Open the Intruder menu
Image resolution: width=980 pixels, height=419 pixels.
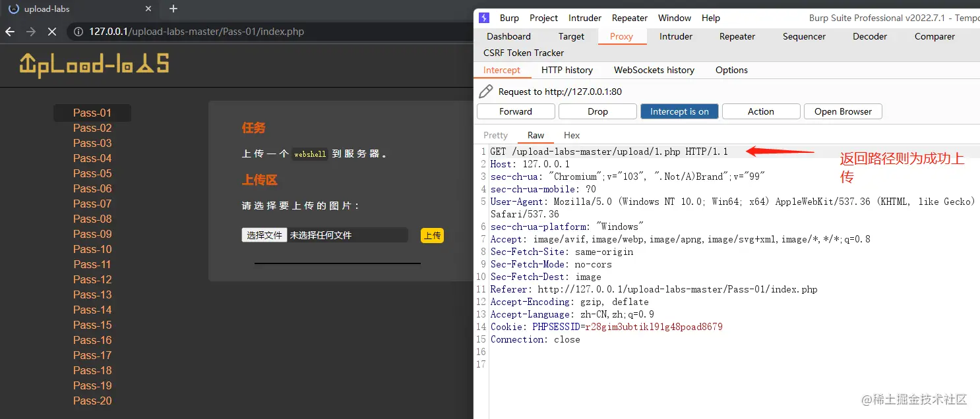[x=585, y=18]
